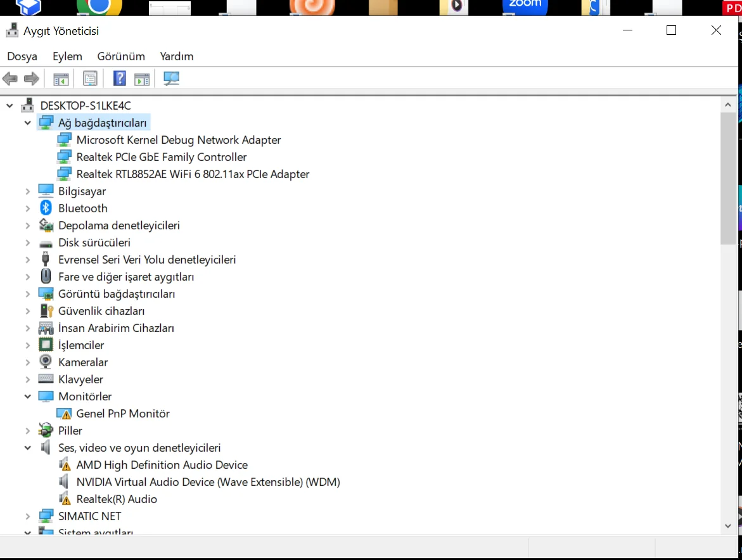This screenshot has width=742, height=560.
Task: Click Show/Hide action pane toolbar icon
Action: coord(142,79)
